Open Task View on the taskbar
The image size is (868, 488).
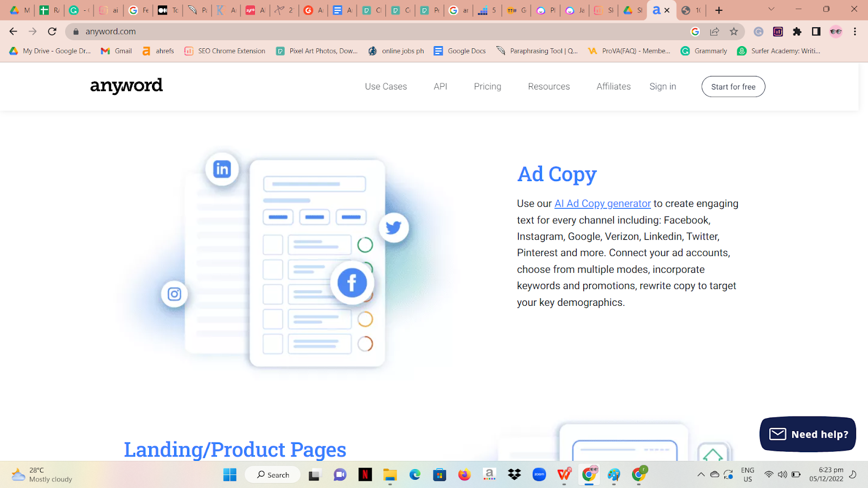[315, 475]
